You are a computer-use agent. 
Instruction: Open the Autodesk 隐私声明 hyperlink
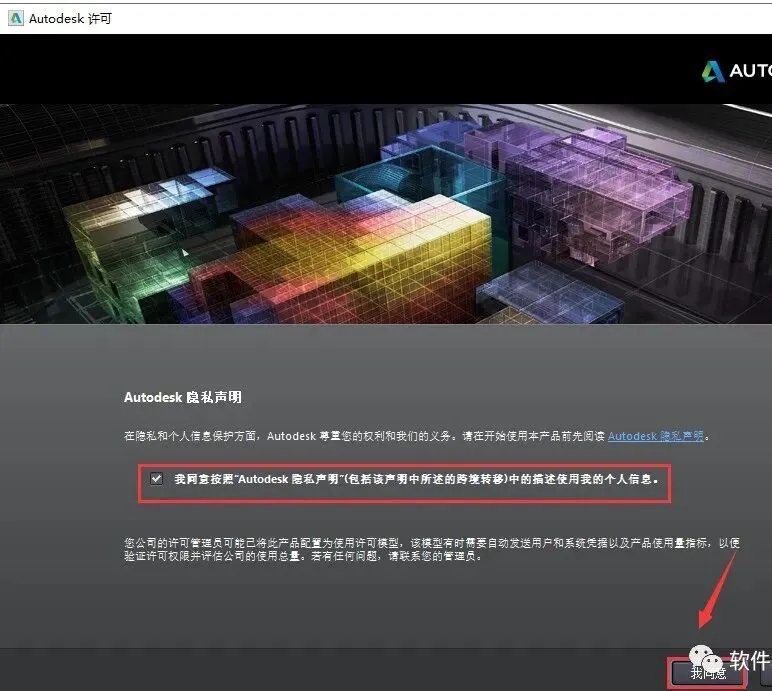tap(656, 436)
